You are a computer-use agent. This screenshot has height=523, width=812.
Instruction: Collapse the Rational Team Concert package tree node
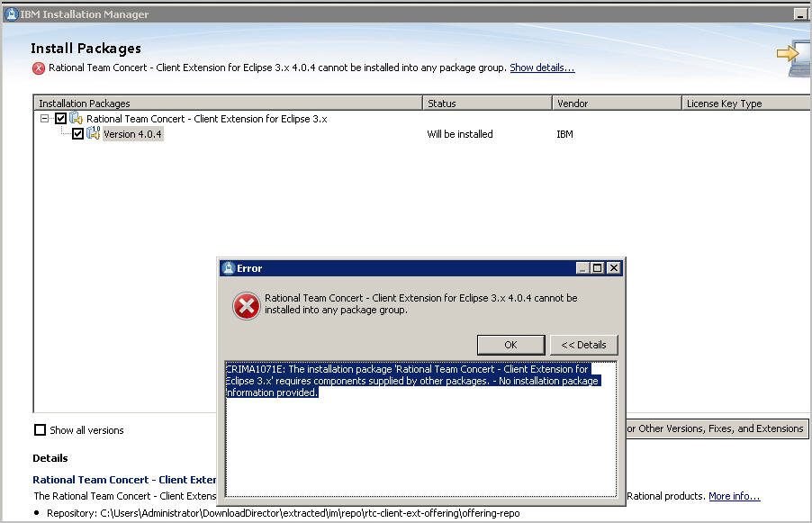pos(44,119)
